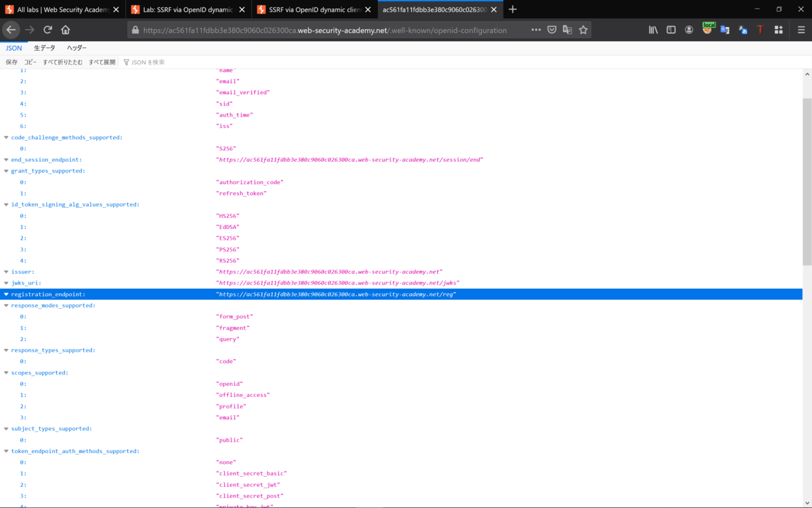Switch to the 生データ tab

[44, 47]
